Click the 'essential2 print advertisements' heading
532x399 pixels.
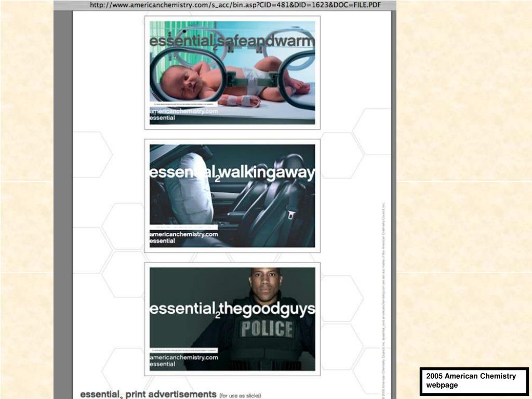coord(148,394)
